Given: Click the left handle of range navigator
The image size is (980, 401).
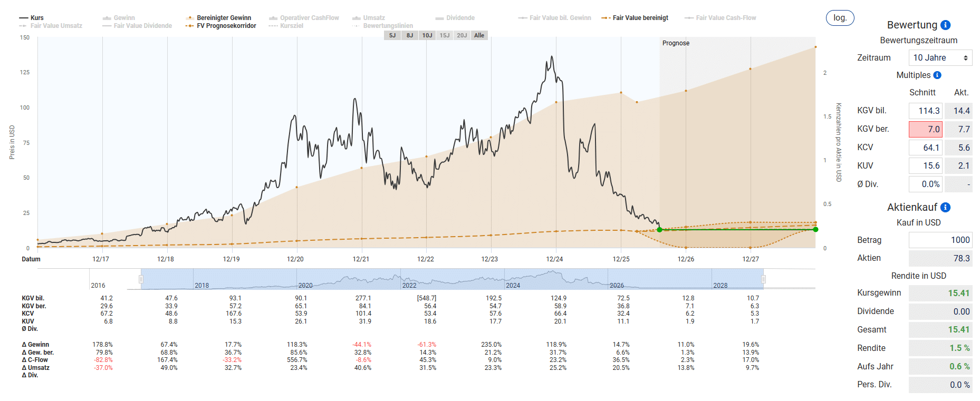Looking at the screenshot, I should (141, 279).
